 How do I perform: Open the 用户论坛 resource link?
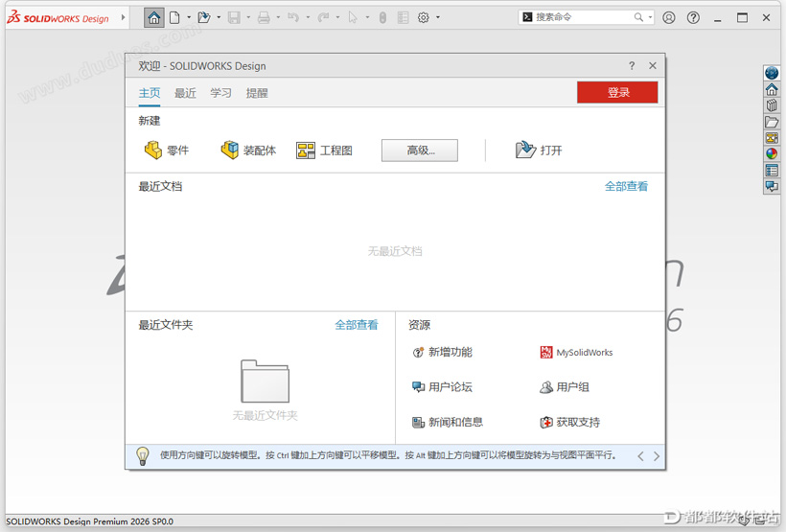click(442, 387)
